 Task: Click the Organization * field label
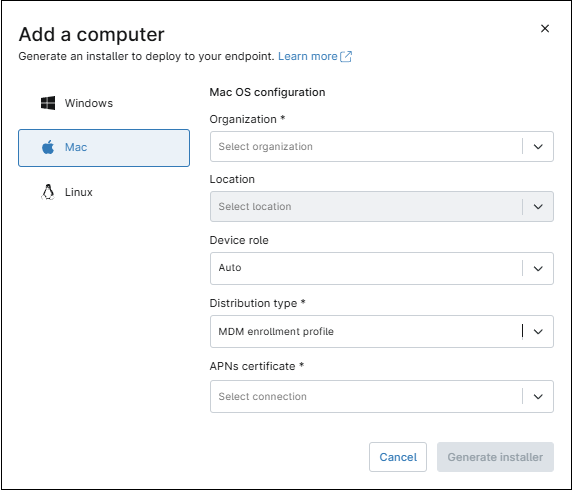coord(247,119)
